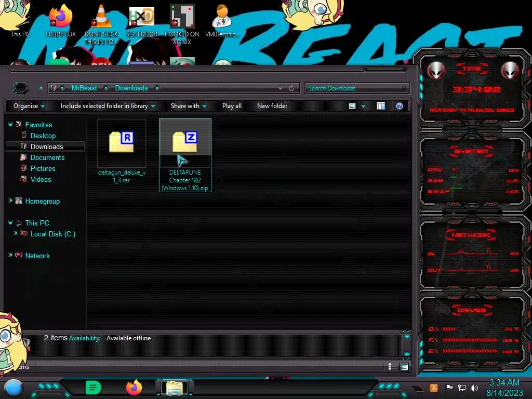Refresh the Downloads folder view
Image resolution: width=532 pixels, height=399 pixels.
291,88
